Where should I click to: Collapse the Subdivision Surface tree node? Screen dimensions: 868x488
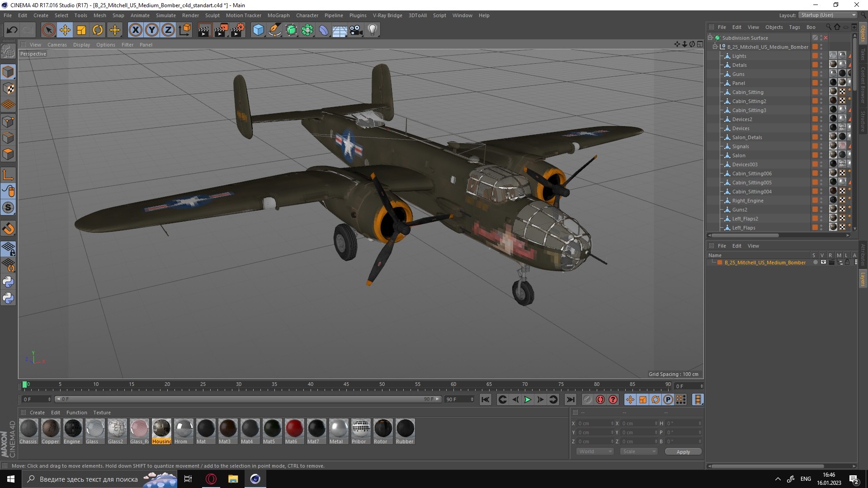tap(710, 38)
